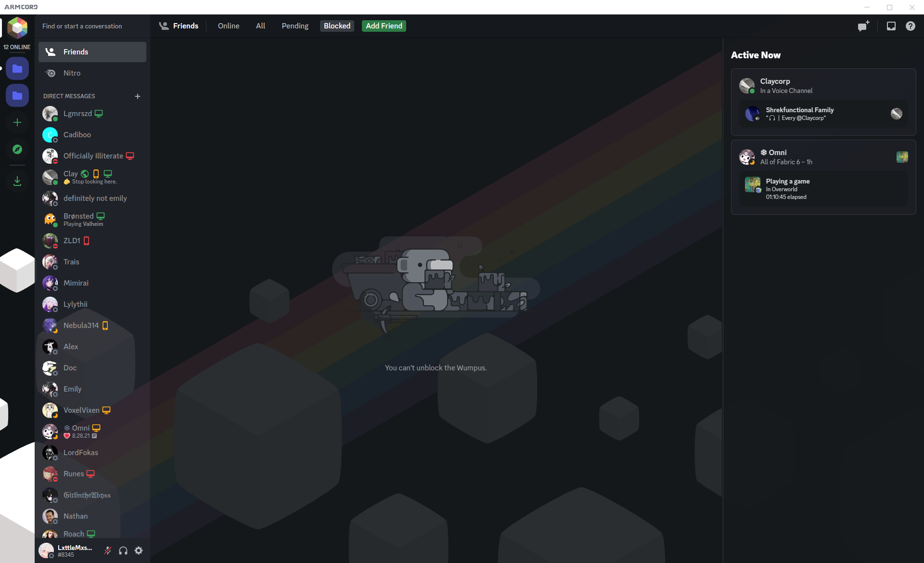
Task: Expand the second server folder
Action: pyautogui.click(x=17, y=95)
